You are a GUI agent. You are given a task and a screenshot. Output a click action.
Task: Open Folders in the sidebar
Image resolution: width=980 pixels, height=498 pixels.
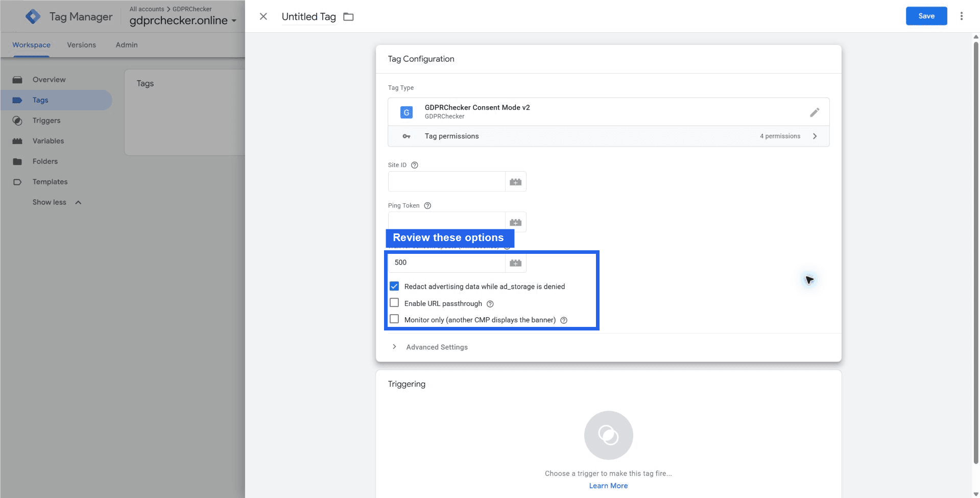(45, 161)
